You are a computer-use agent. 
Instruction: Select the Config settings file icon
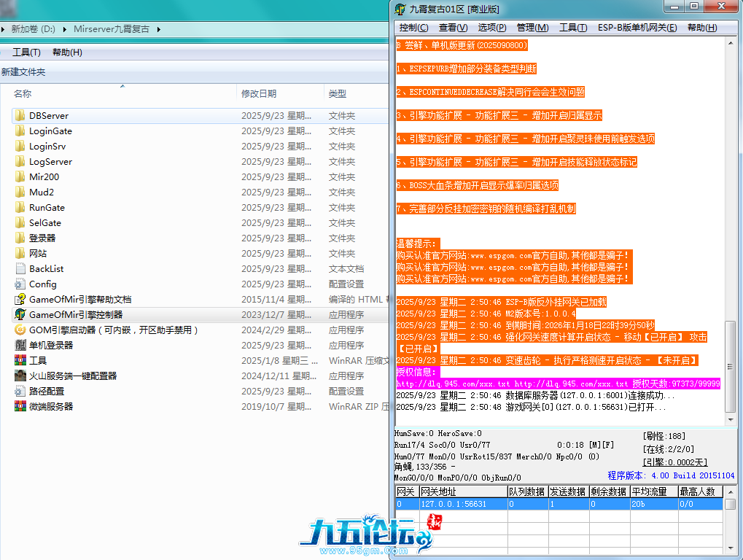(20, 284)
